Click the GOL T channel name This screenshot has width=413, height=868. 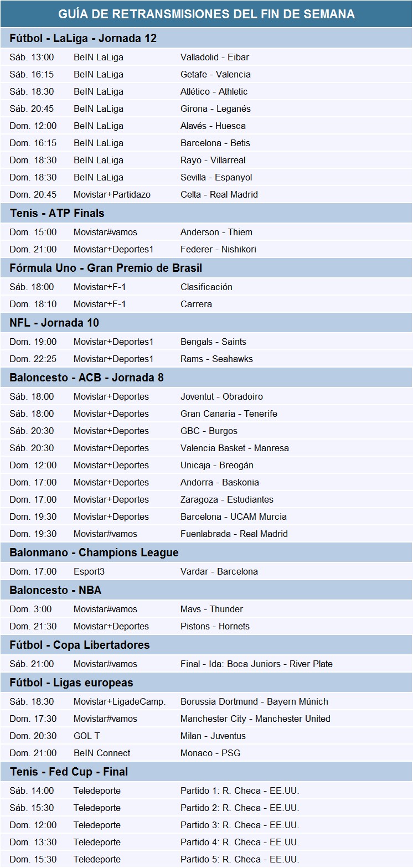(x=87, y=736)
